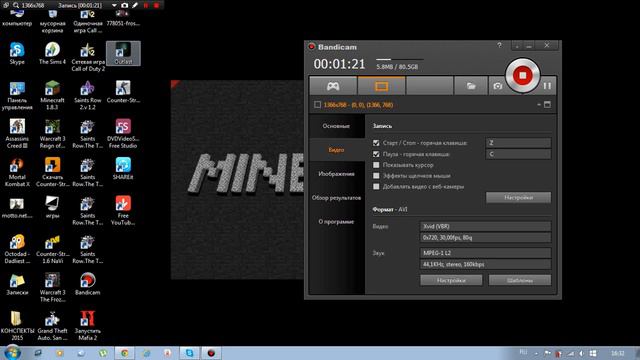Select the КОНСПЕКТЫ 2015 folder
Image resolution: width=640 pixels, height=360 pixels.
tap(17, 326)
